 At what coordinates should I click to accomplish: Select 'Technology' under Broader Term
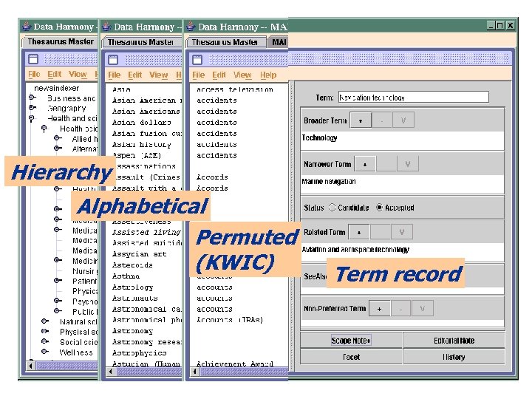[320, 137]
